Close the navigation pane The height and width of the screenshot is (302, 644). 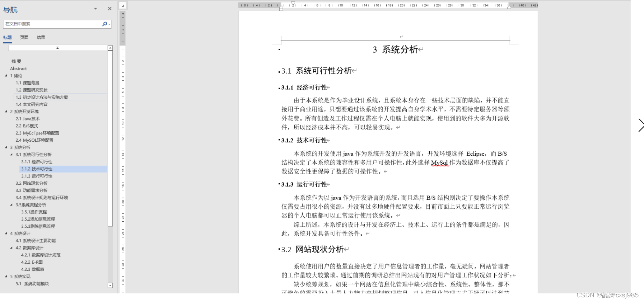click(x=109, y=9)
